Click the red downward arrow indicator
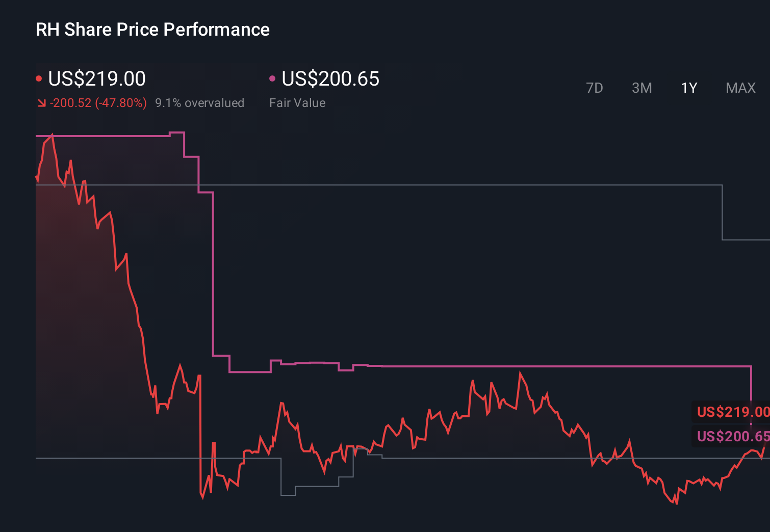 42,102
